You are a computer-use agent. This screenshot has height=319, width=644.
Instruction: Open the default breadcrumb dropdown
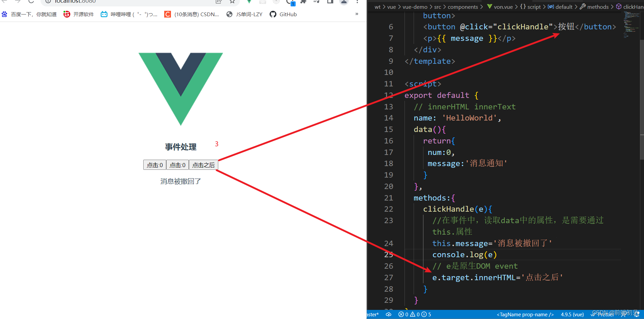pos(564,7)
